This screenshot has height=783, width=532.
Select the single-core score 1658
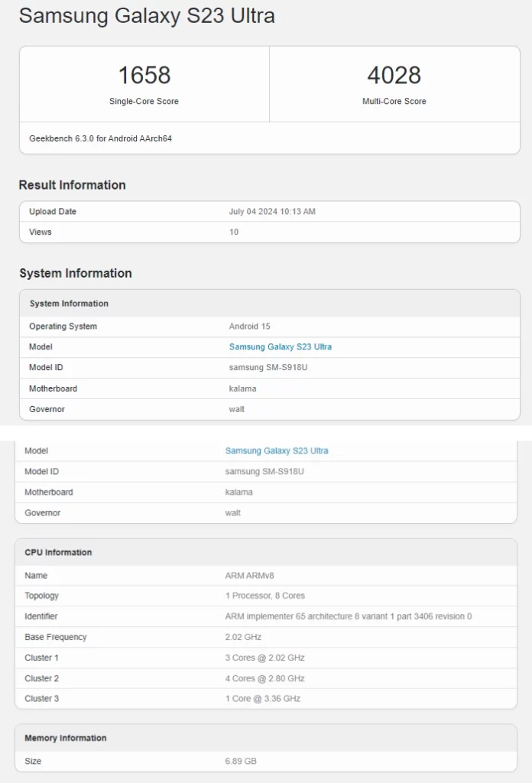click(144, 75)
